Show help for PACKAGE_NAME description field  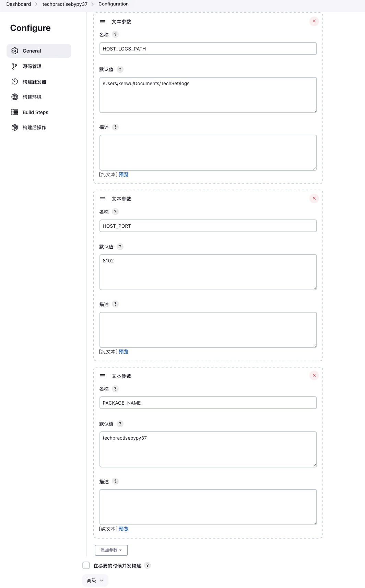pos(115,482)
